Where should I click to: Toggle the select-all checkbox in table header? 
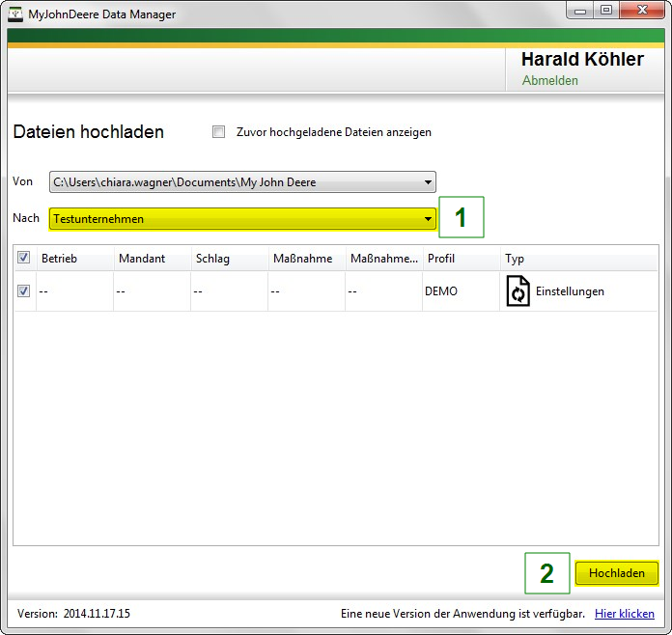23,258
